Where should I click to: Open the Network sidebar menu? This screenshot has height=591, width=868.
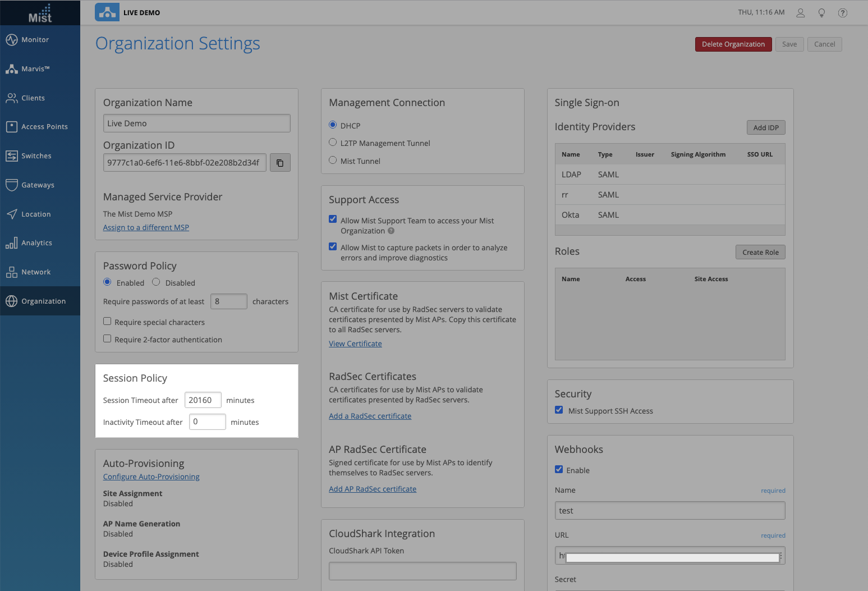click(x=36, y=272)
